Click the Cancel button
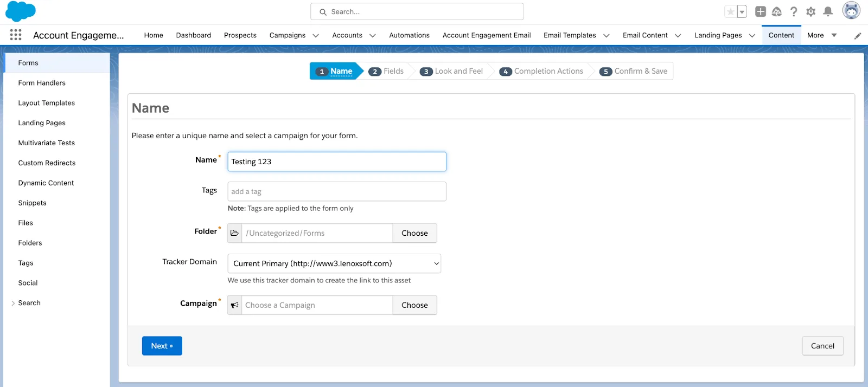 [822, 346]
